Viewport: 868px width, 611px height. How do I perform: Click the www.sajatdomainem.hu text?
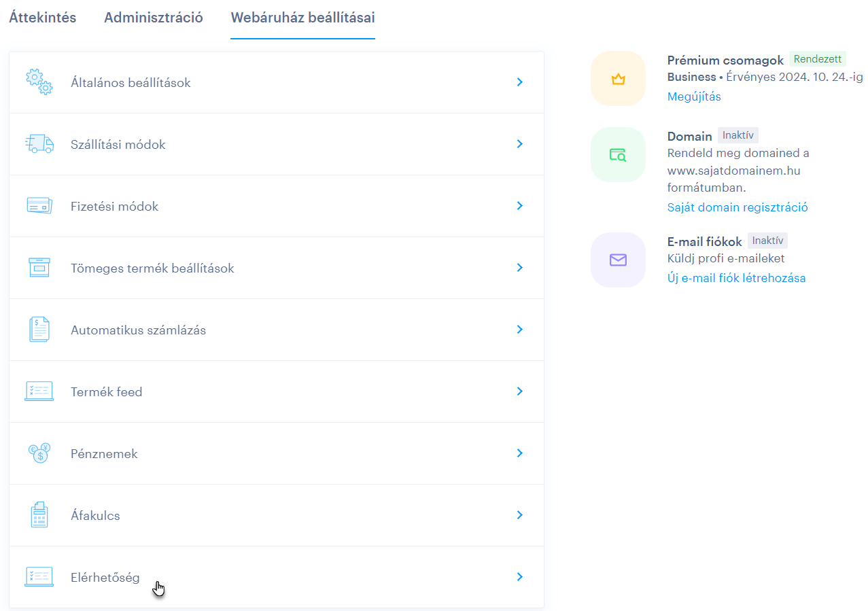coord(734,171)
